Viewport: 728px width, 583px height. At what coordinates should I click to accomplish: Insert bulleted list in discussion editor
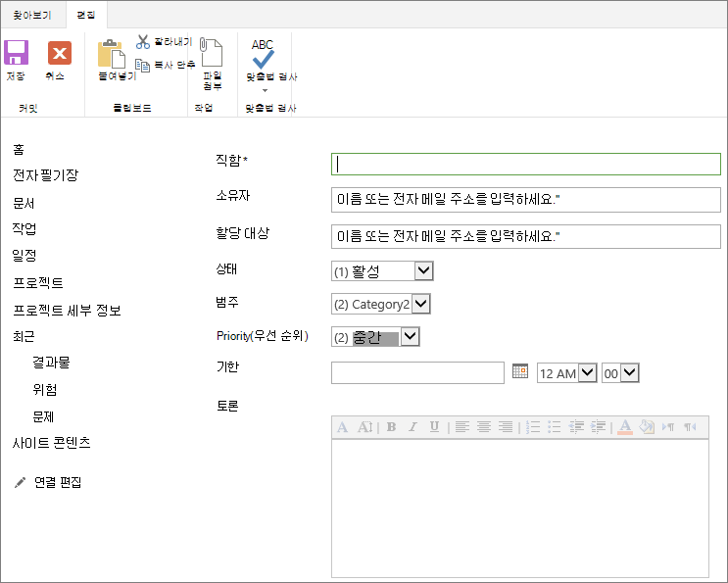(555, 427)
